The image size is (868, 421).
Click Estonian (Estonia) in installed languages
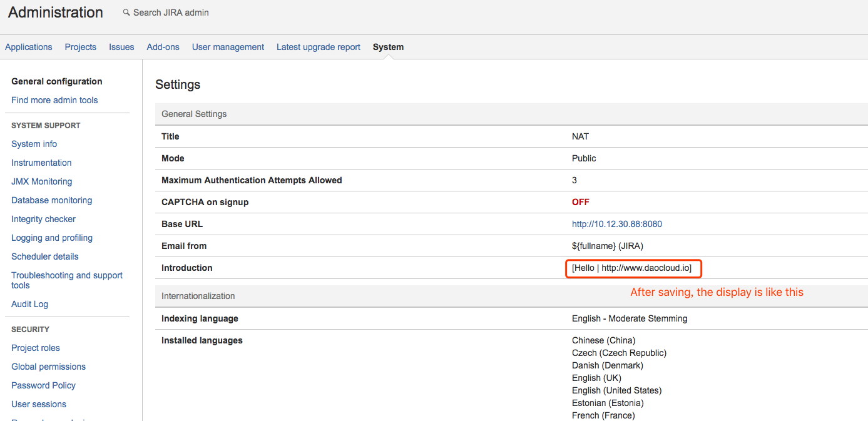(x=608, y=403)
